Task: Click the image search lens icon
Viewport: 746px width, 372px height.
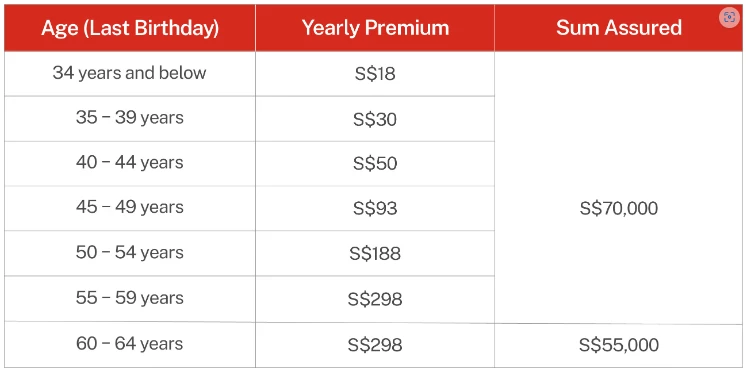Action: point(729,18)
